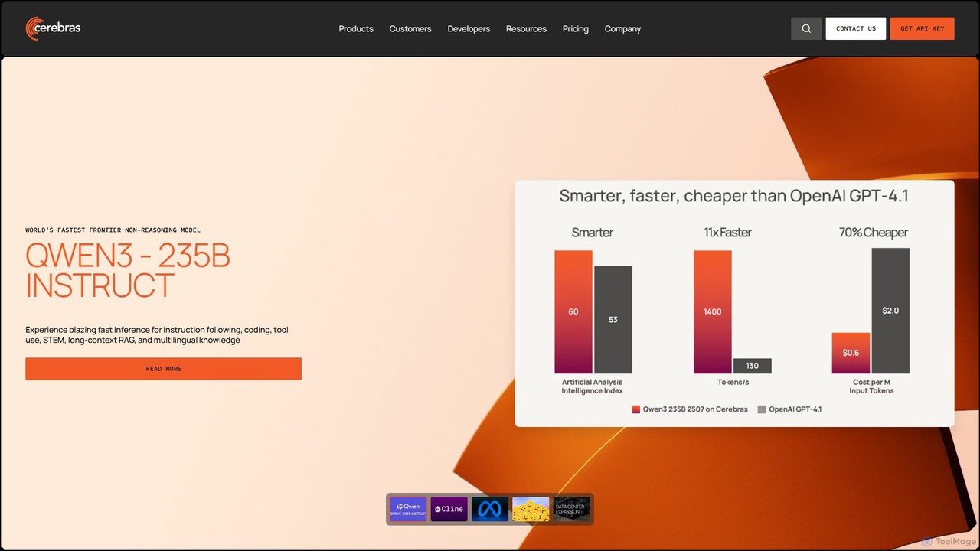Click the gray bar labeled $2.0
Viewport: 980px width, 551px height.
click(890, 311)
